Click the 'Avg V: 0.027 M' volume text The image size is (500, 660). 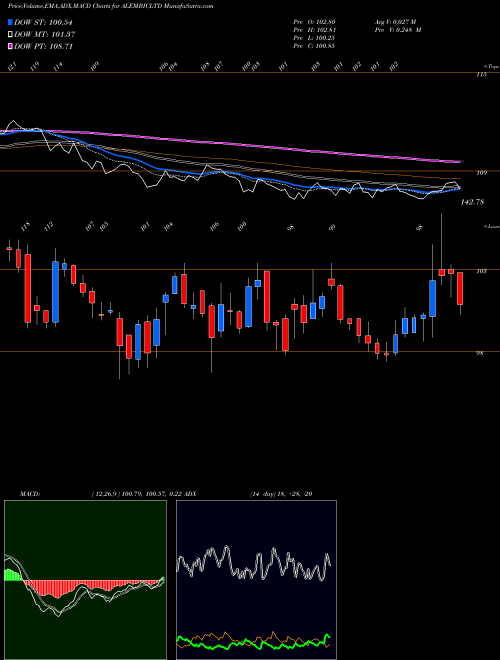(395, 22)
